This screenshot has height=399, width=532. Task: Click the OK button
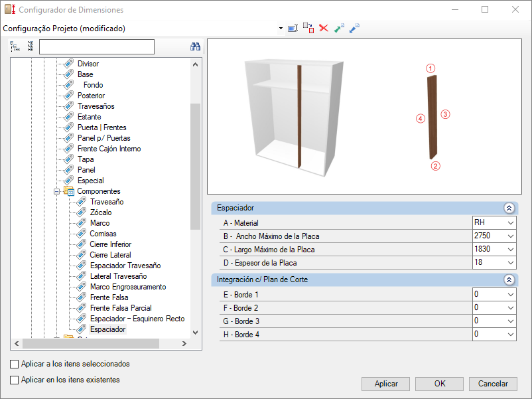click(439, 384)
